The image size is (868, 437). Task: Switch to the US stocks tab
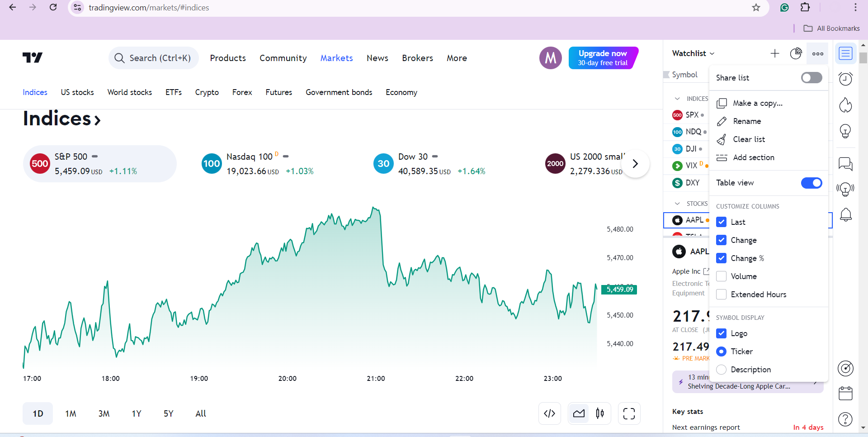[x=77, y=92]
